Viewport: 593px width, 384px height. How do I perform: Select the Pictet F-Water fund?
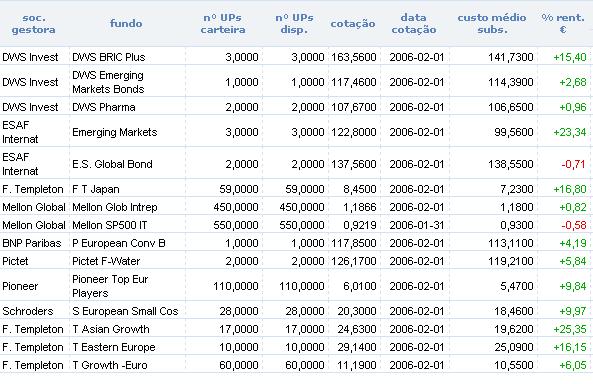pyautogui.click(x=106, y=261)
